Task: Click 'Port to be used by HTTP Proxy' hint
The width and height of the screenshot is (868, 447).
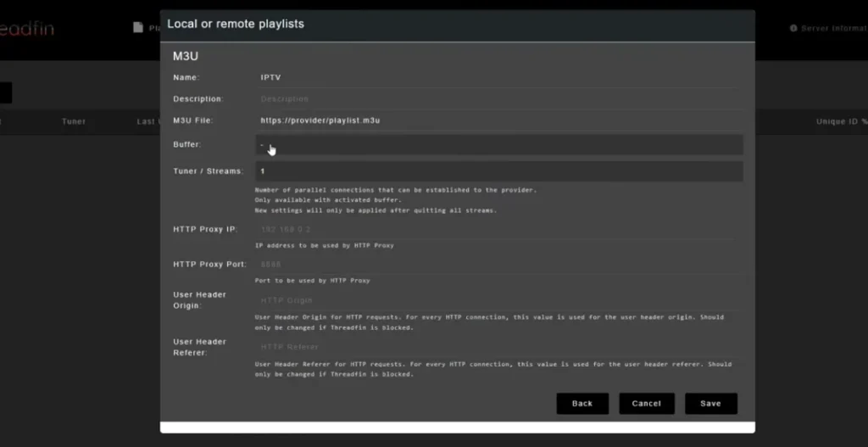Action: coord(312,281)
